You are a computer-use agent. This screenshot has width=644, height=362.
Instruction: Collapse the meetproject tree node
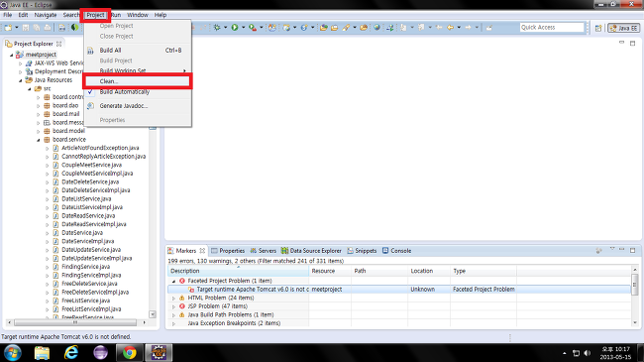coord(12,55)
